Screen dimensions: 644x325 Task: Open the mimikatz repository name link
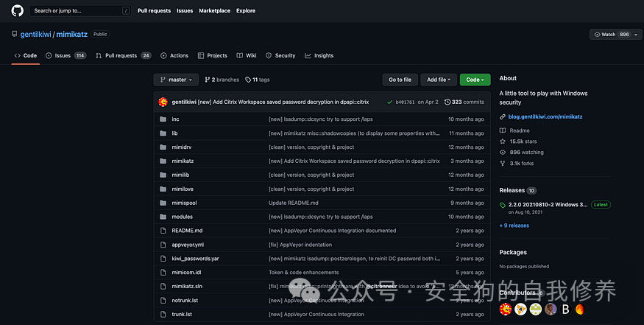coord(72,35)
